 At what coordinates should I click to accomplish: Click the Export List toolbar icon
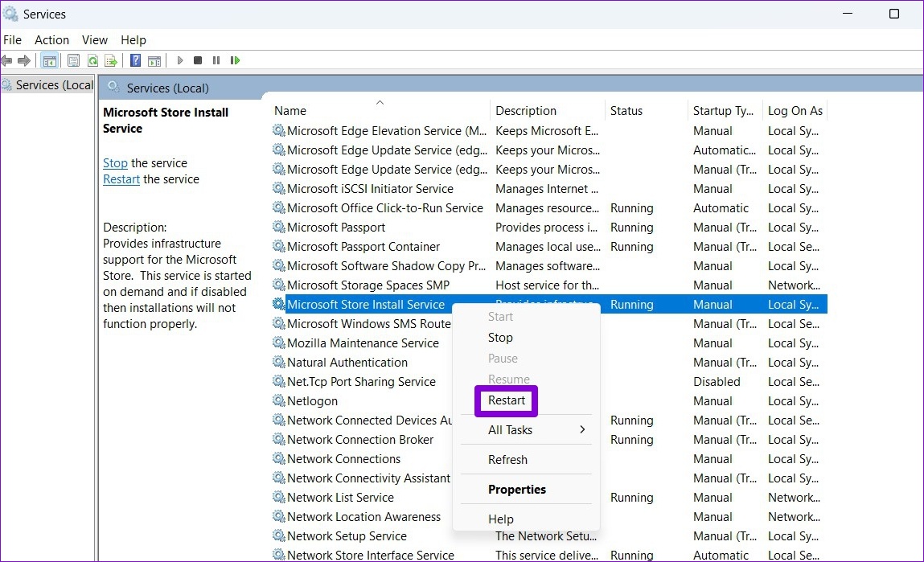[x=111, y=60]
